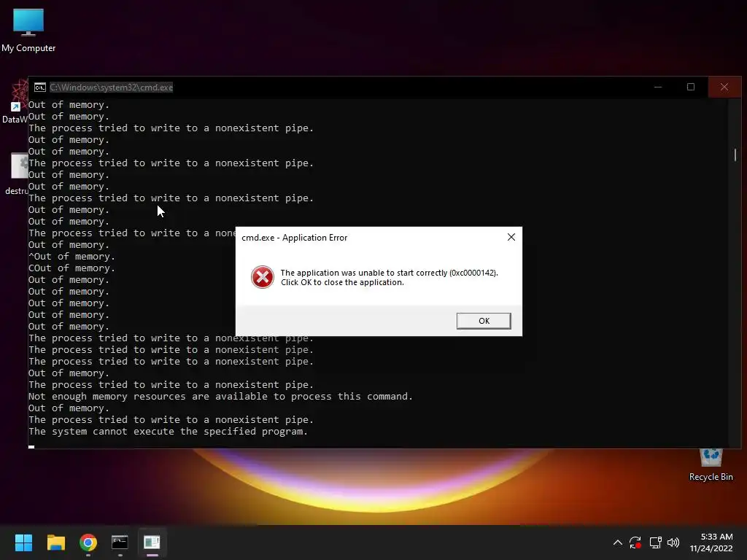Click 'Click OK to close the application.' text
Image resolution: width=747 pixels, height=560 pixels.
[x=342, y=282]
